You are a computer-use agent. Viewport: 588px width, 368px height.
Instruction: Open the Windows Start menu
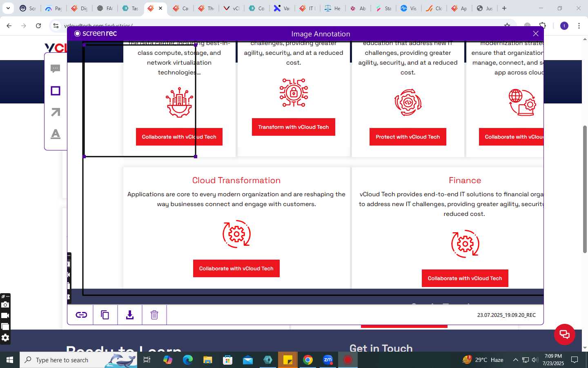[10, 360]
